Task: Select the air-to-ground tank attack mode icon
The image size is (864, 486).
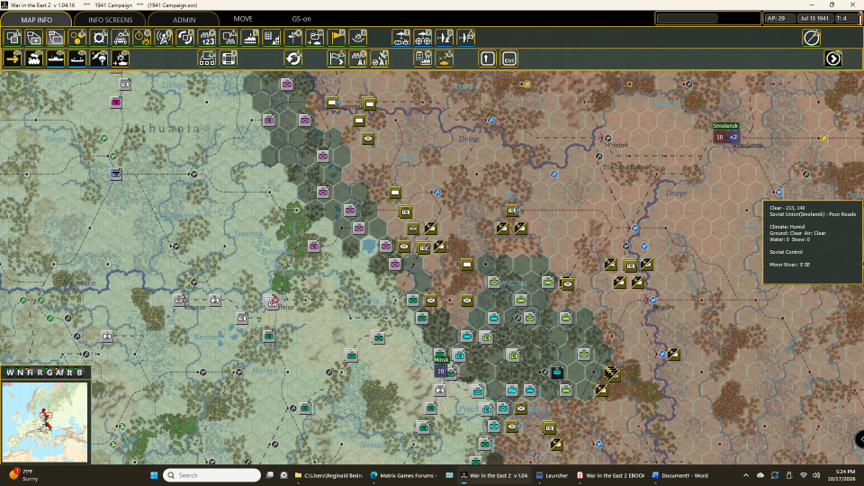Action: tap(121, 58)
